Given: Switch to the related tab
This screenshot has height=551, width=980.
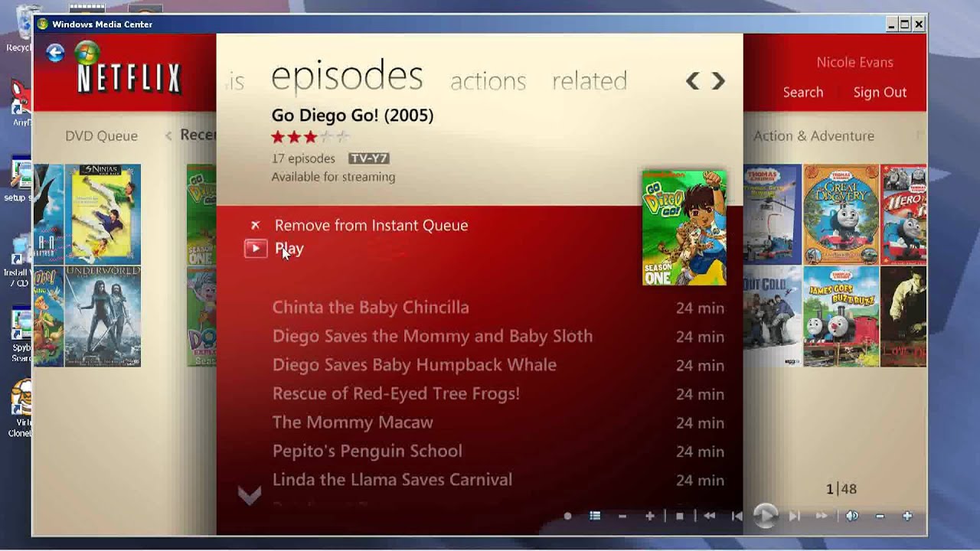Looking at the screenshot, I should [590, 80].
